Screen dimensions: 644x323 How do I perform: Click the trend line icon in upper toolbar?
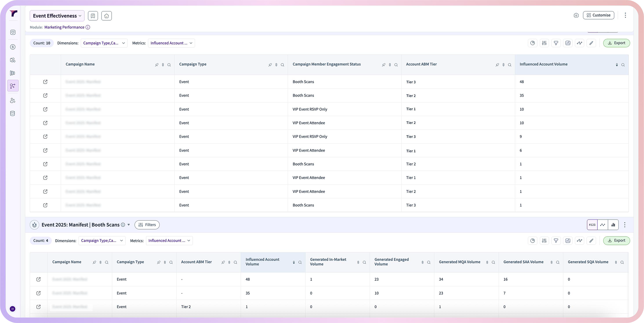580,43
